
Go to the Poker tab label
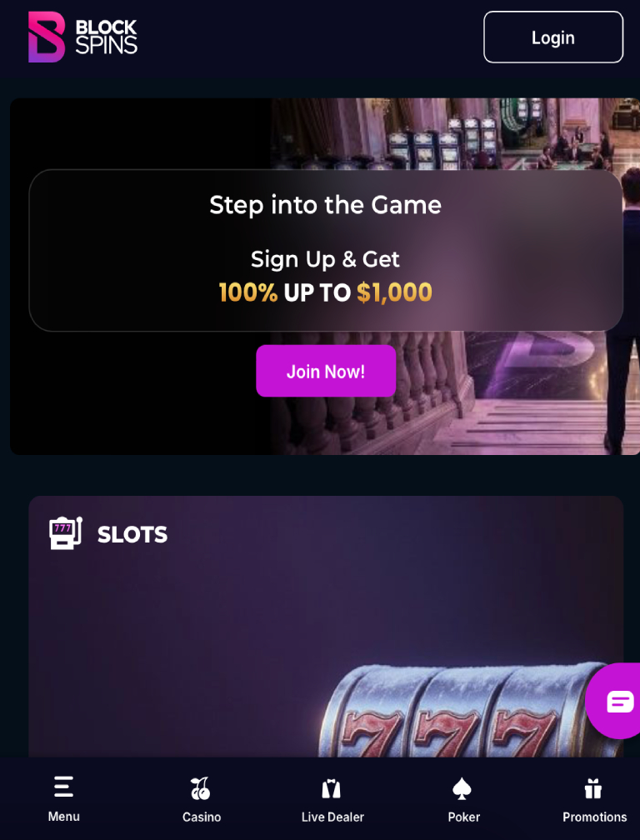pos(464,817)
